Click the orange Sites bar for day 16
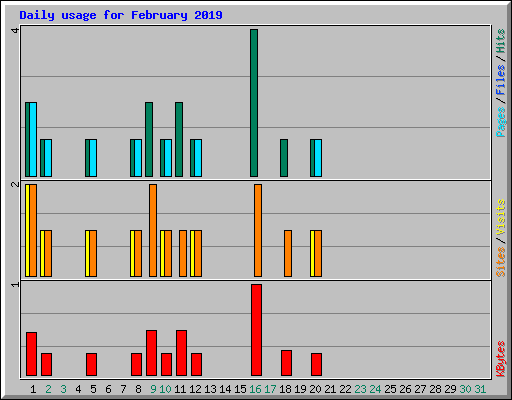Screen dimensions: 512x400 258,230
